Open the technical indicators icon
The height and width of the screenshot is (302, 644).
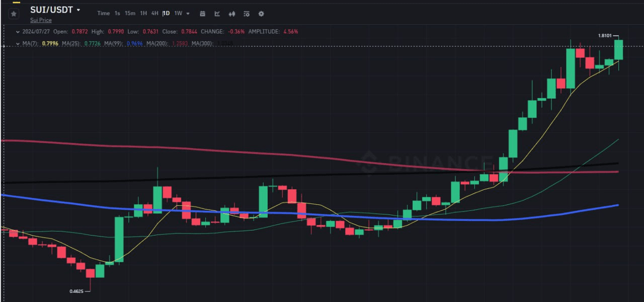click(x=217, y=14)
